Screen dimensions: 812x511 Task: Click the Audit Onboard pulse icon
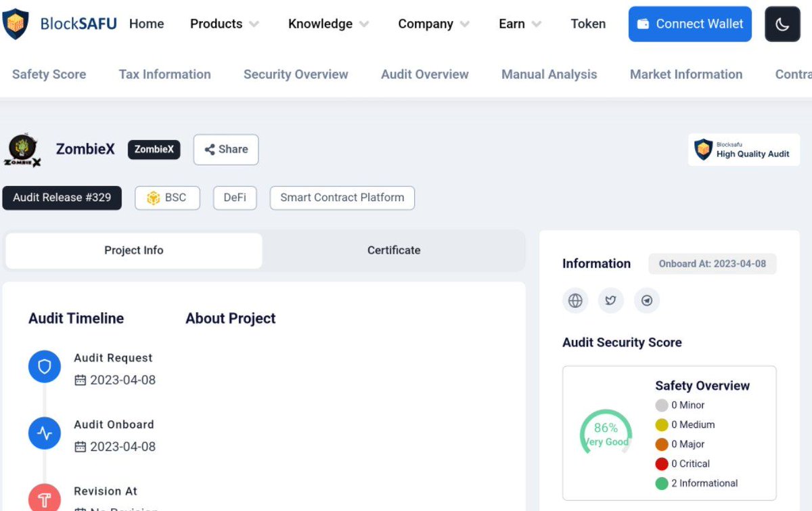[x=45, y=434]
